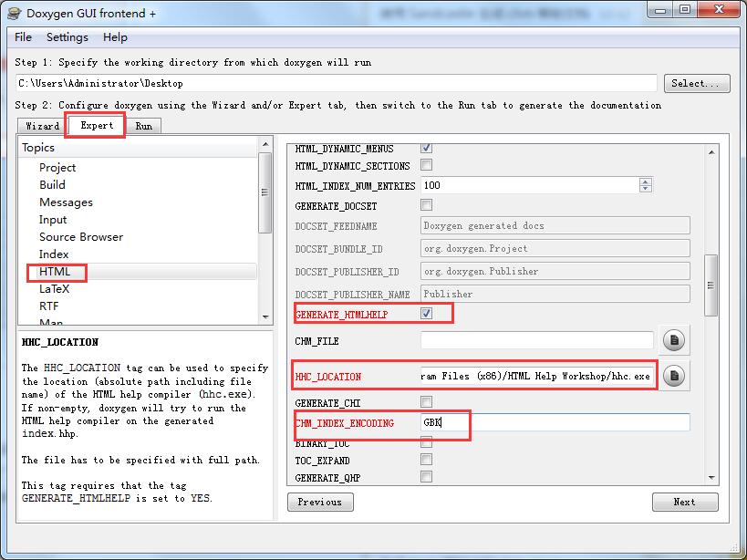Viewport: 747px width, 560px height.
Task: Switch to the Wizard tab
Action: point(42,126)
